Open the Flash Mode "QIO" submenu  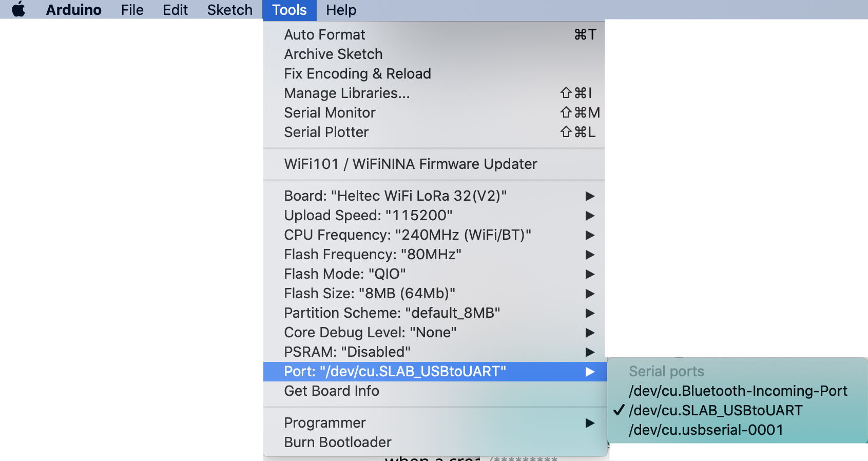coord(344,274)
